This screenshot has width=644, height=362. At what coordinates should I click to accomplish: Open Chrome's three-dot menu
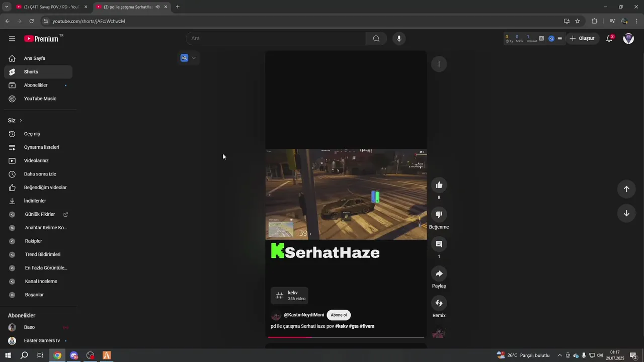pyautogui.click(x=637, y=21)
